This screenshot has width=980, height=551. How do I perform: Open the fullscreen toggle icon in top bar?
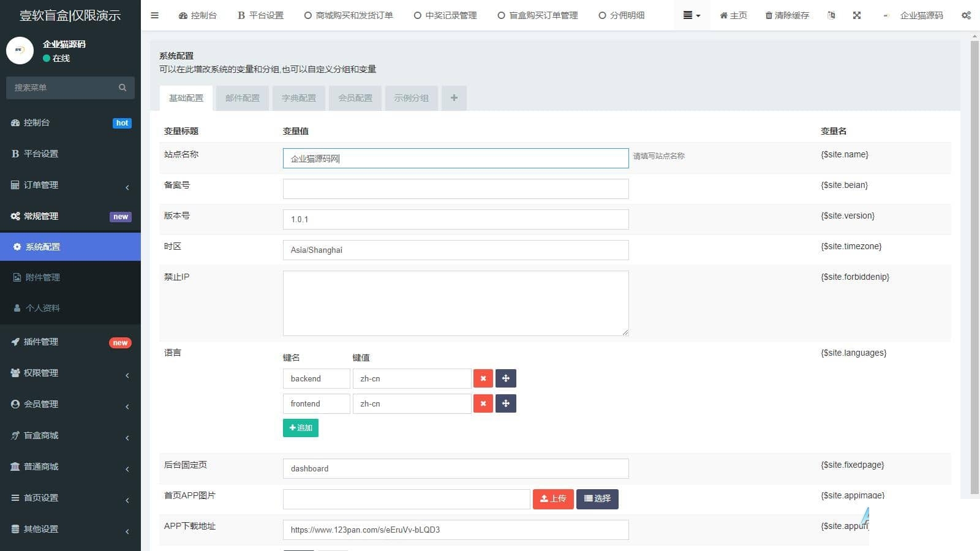coord(857,15)
